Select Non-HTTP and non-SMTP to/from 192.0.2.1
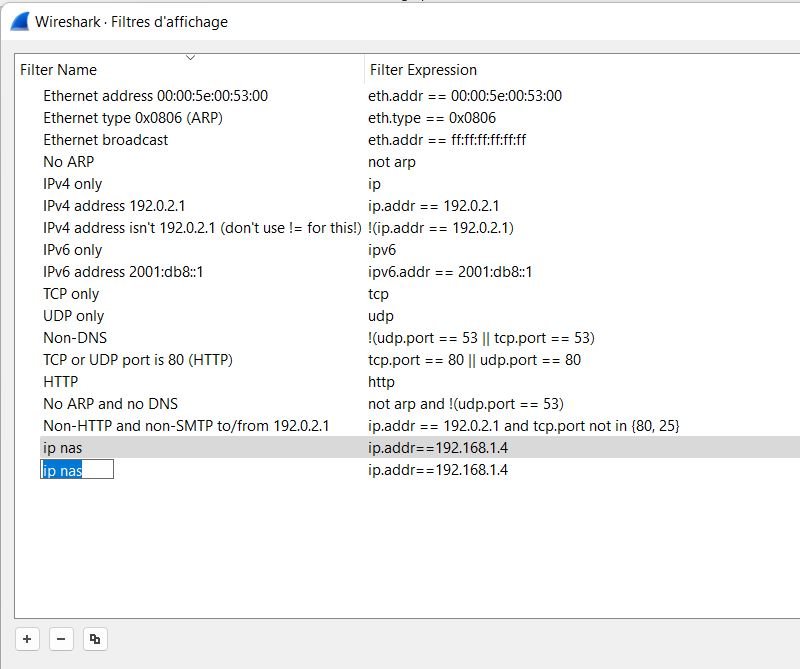 (186, 426)
